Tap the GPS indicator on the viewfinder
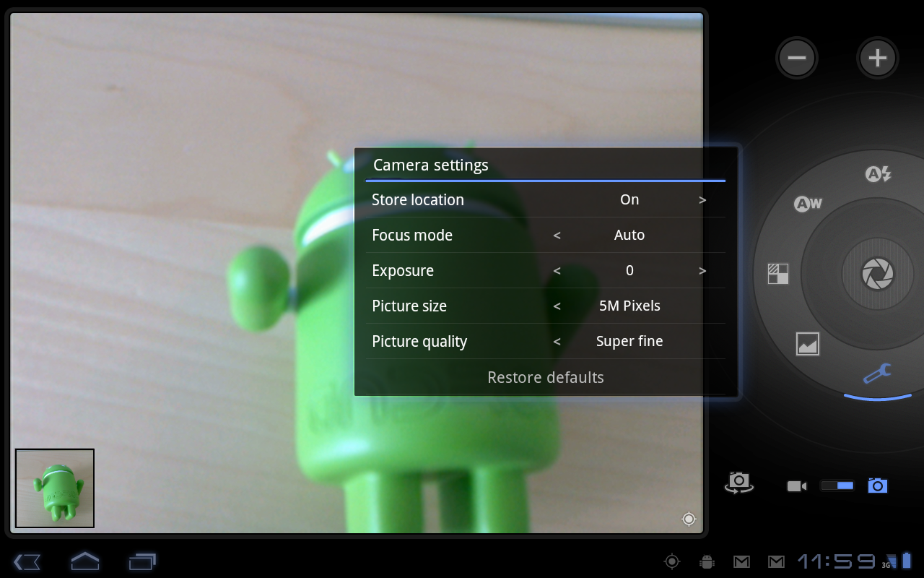 [689, 519]
